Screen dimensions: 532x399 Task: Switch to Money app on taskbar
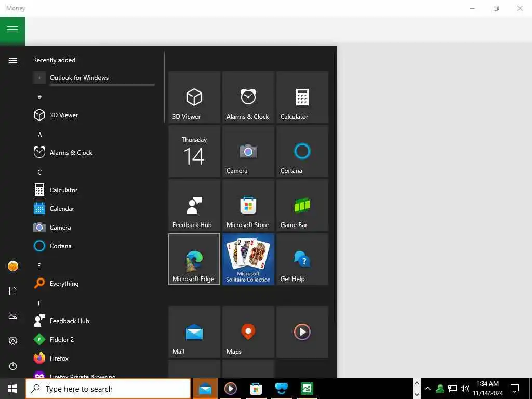(307, 389)
